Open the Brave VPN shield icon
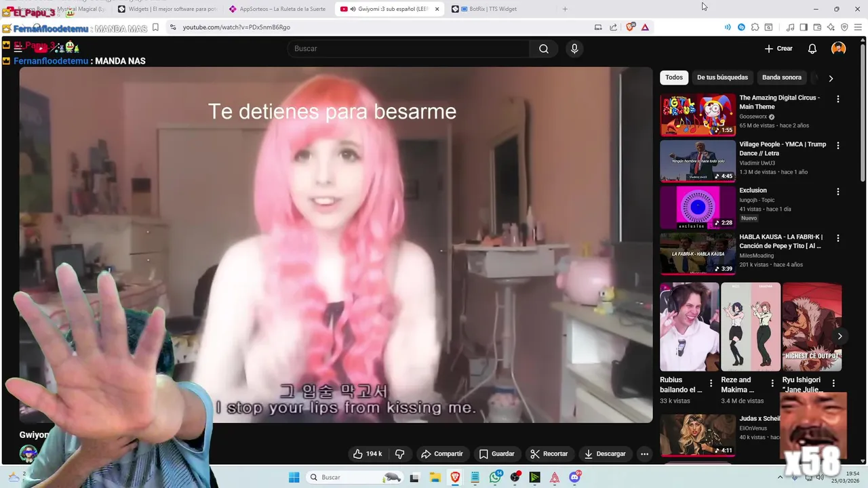The width and height of the screenshot is (868, 488). click(844, 27)
